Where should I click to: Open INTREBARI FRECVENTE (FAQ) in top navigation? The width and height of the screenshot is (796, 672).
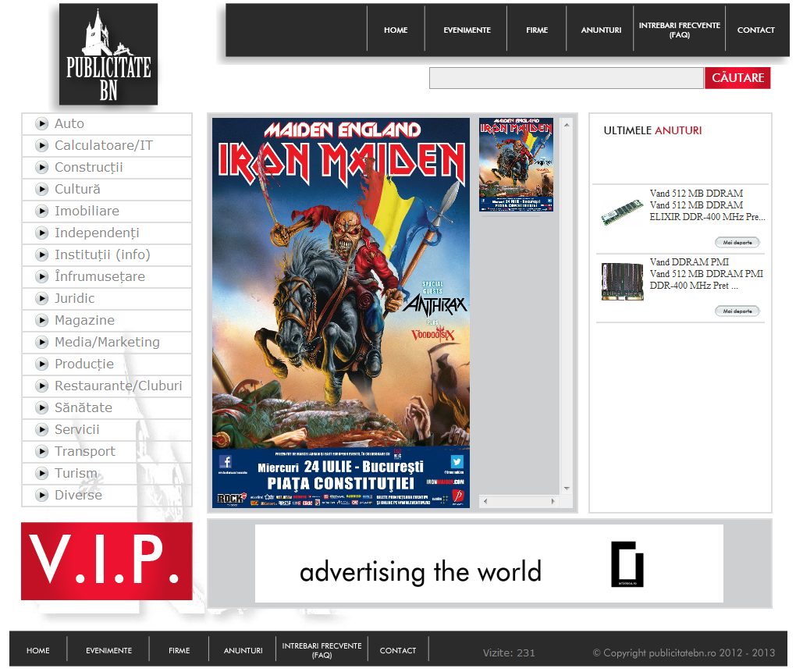[679, 30]
